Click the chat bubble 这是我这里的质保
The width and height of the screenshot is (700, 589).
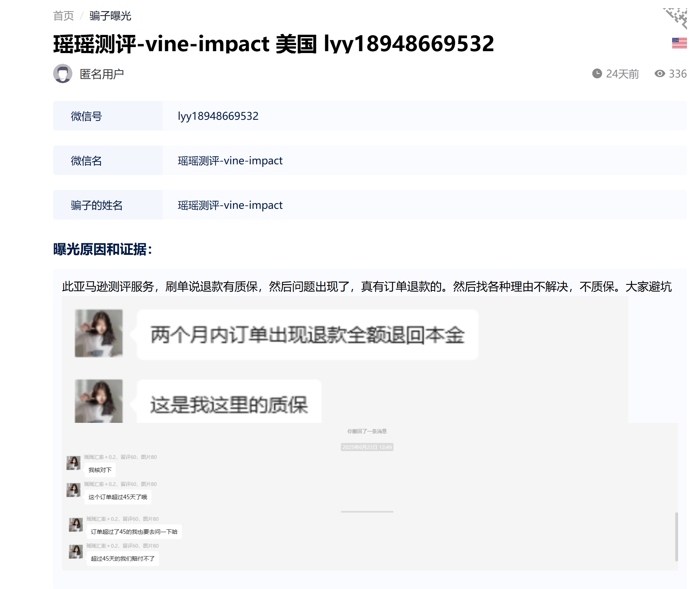point(229,402)
